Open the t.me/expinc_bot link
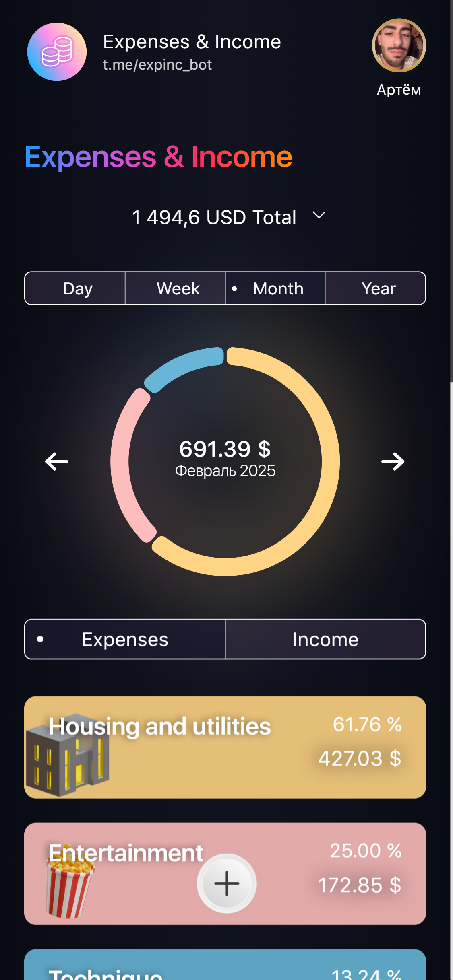Viewport: 453px width, 980px height. point(157,65)
